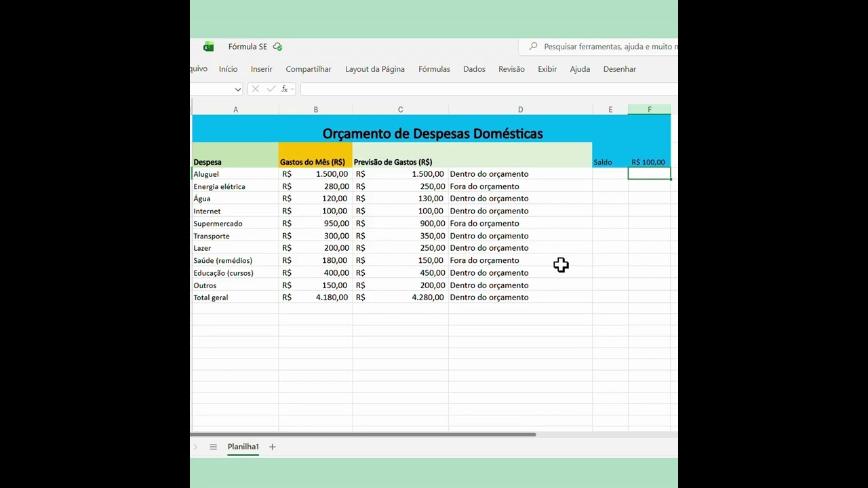Cancel formula entry with X icon
Image resolution: width=868 pixels, height=488 pixels.
(256, 89)
